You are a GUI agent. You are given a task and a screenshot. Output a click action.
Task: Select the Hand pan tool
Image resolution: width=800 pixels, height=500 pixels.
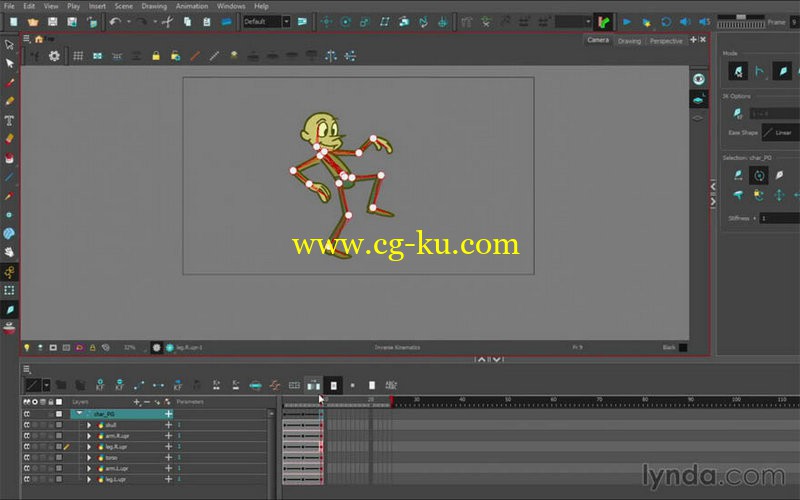[9, 252]
